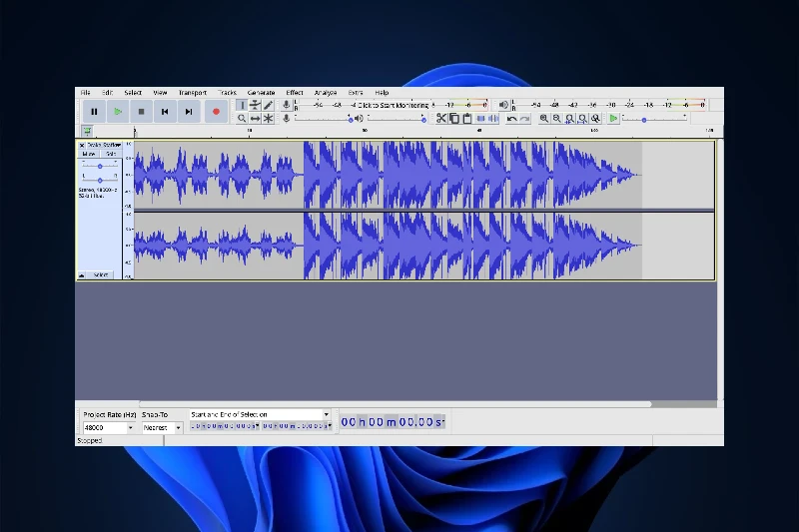799x532 pixels.
Task: Click the timeline ruler at 30
Action: pos(365,132)
